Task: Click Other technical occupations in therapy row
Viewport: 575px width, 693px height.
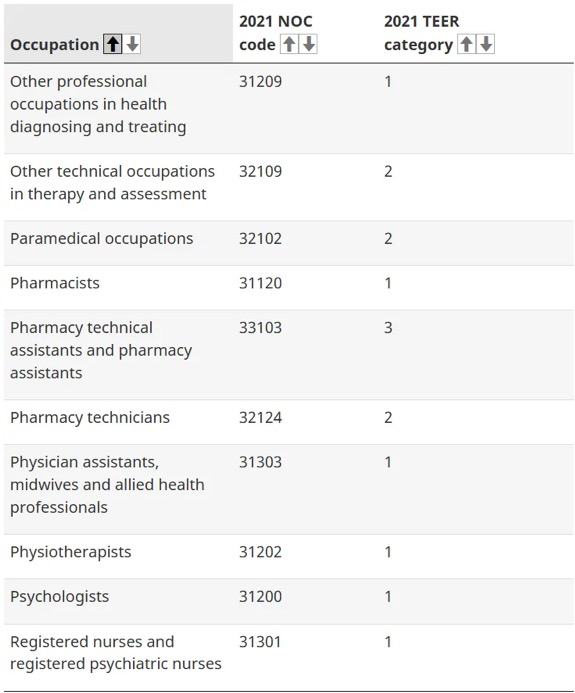Action: 289,187
